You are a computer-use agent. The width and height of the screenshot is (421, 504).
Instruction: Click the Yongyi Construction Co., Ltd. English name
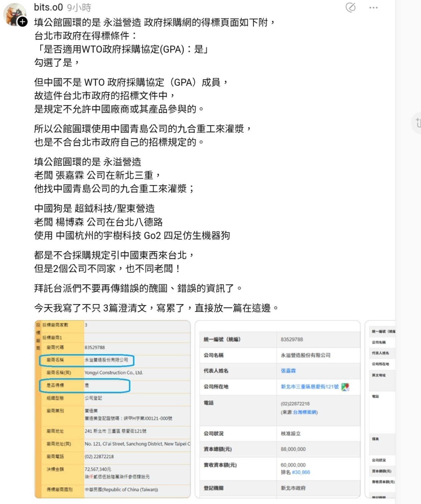point(114,373)
